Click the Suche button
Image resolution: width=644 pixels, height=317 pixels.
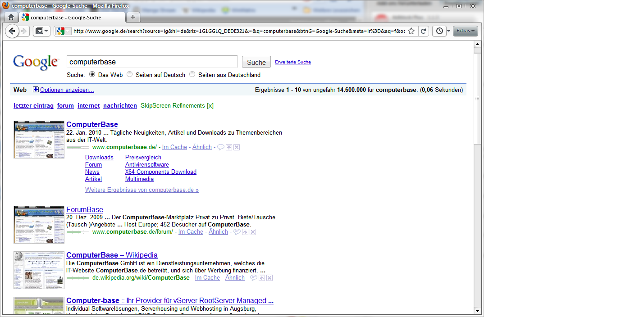point(256,62)
